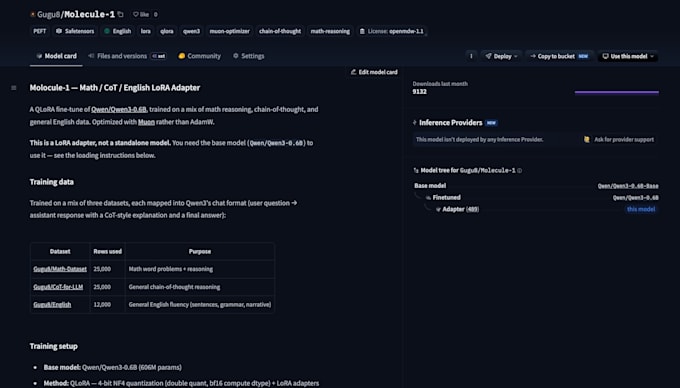Open the Settings tab
Screen dimensions: 680x388
point(248,56)
